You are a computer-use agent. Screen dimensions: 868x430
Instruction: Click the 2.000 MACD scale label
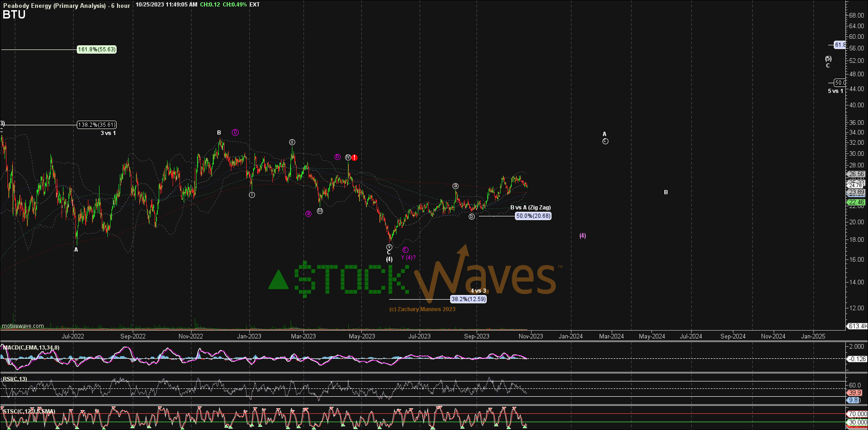[856, 346]
